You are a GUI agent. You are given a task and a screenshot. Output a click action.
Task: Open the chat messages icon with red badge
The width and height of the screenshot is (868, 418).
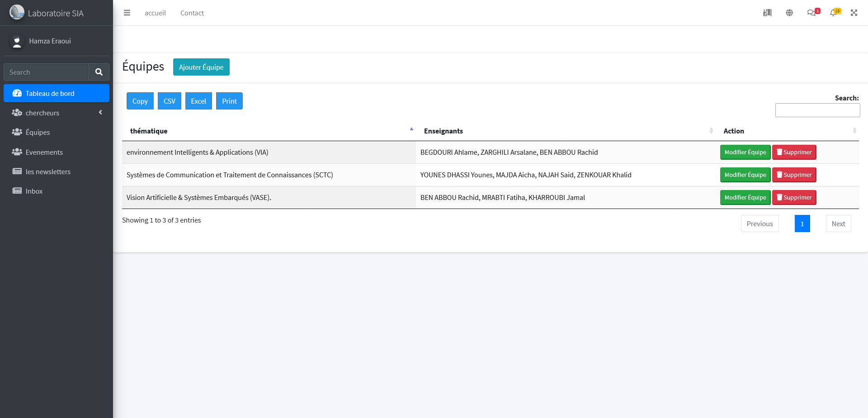point(812,13)
